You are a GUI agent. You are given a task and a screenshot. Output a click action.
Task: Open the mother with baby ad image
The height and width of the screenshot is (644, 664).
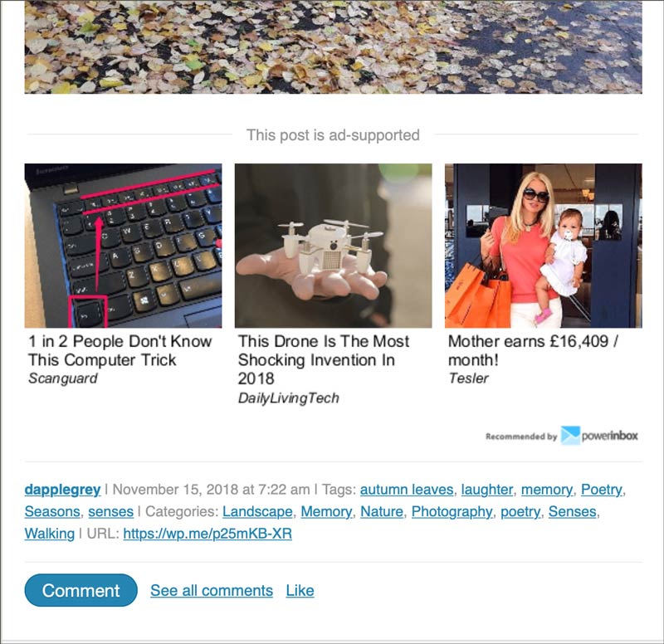[544, 246]
